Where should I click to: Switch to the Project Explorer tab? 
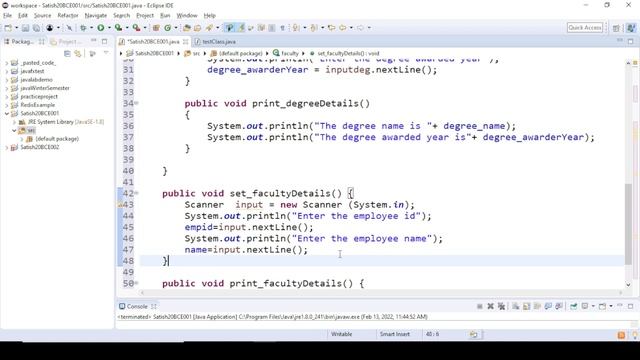coord(65,42)
